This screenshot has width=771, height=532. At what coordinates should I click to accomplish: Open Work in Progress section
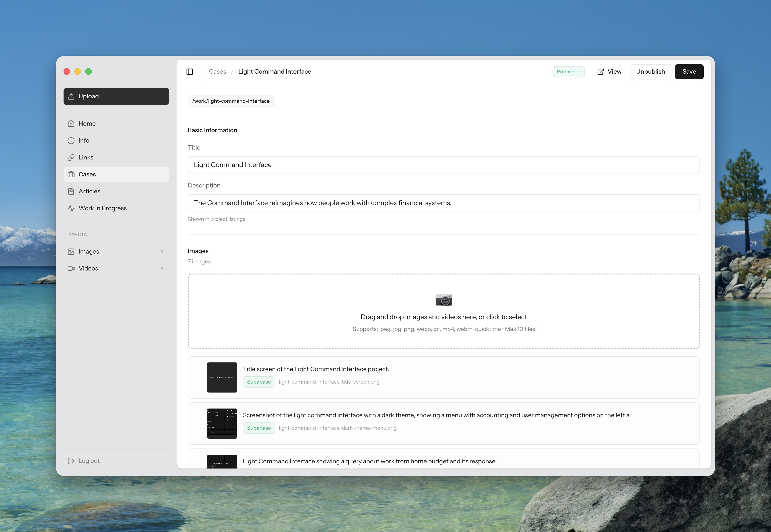tap(102, 208)
